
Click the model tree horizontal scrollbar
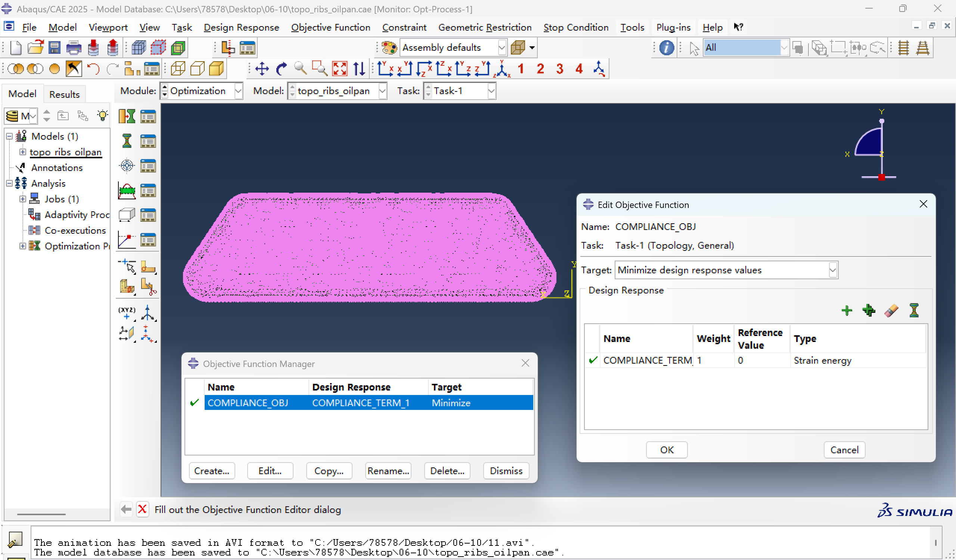(41, 514)
